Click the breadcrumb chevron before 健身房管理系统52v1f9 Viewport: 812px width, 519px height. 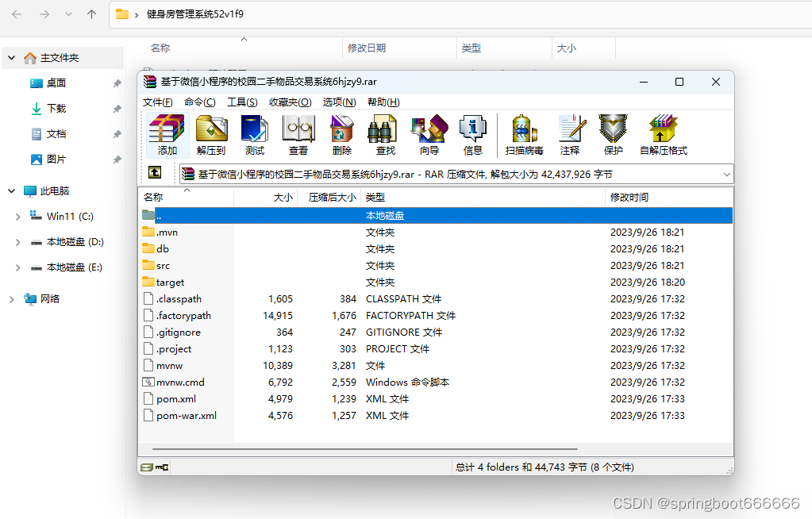pos(137,14)
